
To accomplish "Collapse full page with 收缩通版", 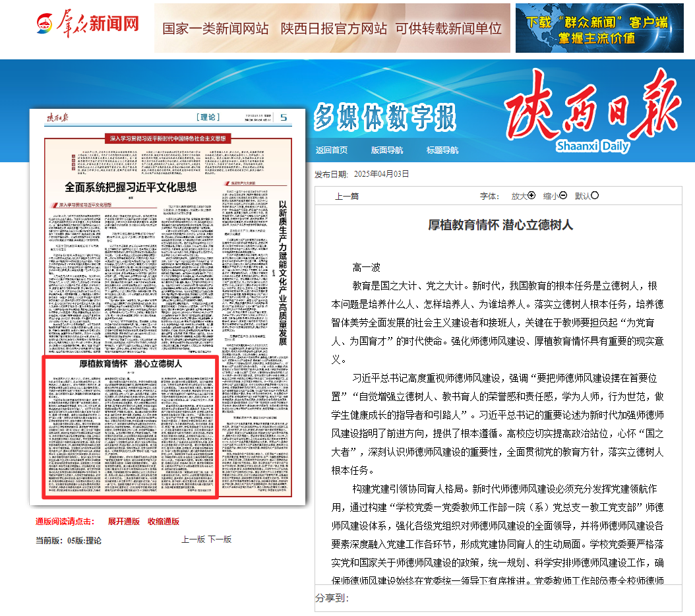I will point(164,521).
